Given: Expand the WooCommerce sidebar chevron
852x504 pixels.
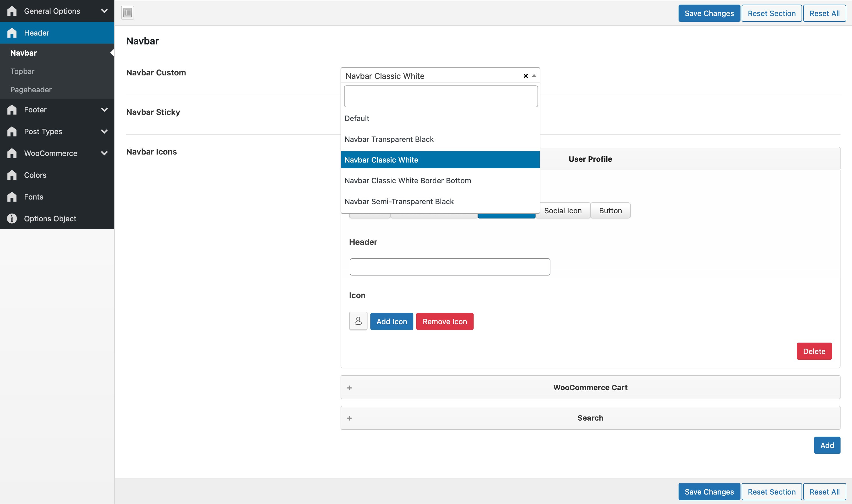Looking at the screenshot, I should pyautogui.click(x=105, y=153).
